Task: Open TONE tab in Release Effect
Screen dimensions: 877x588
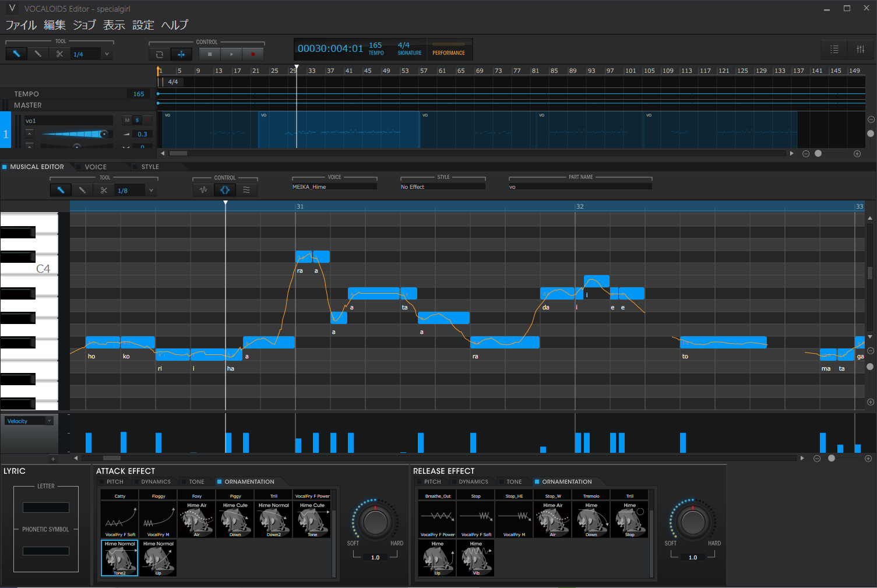Action: [514, 482]
